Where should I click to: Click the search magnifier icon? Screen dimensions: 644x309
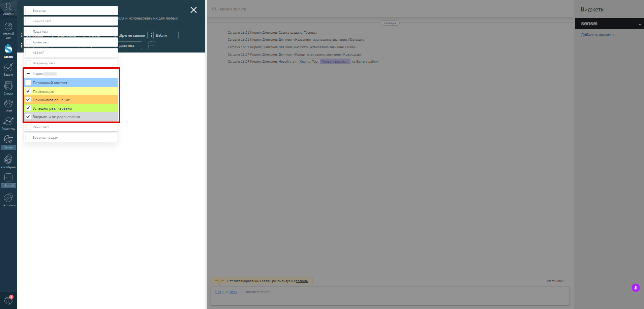(x=214, y=9)
